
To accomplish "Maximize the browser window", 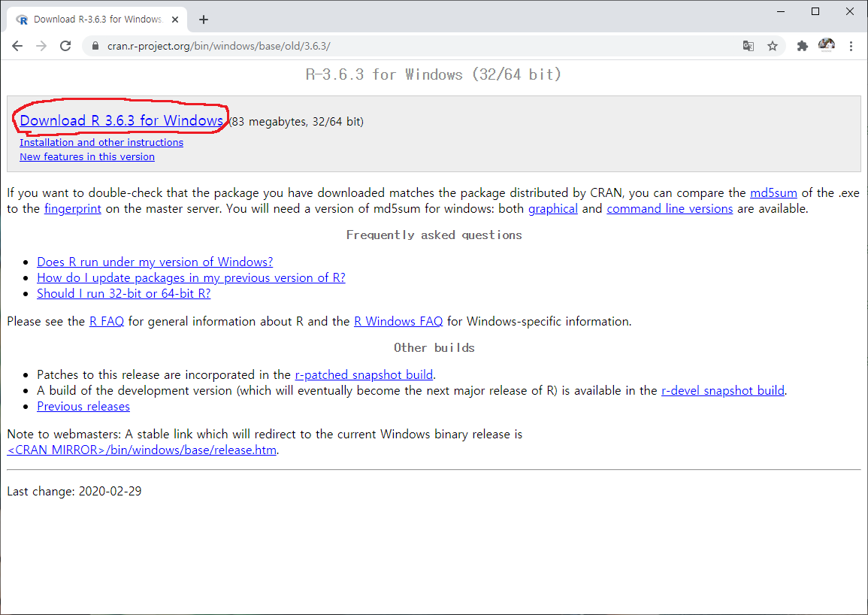I will pos(815,11).
